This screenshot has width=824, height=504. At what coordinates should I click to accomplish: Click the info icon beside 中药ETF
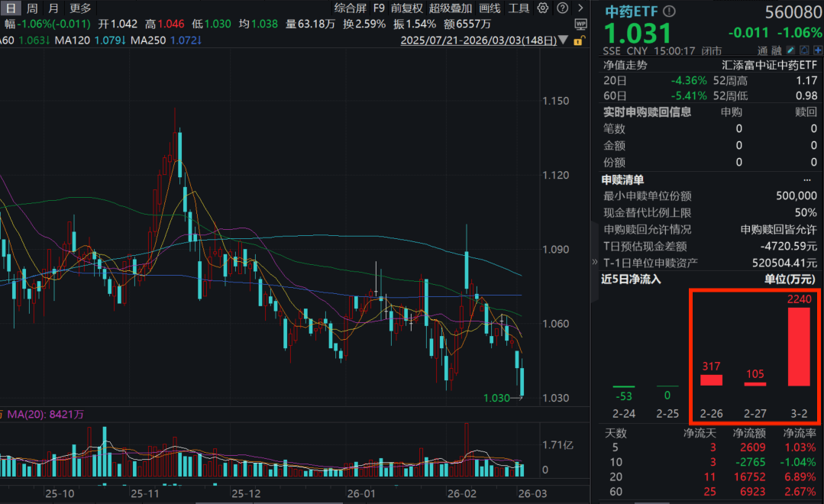tap(669, 11)
